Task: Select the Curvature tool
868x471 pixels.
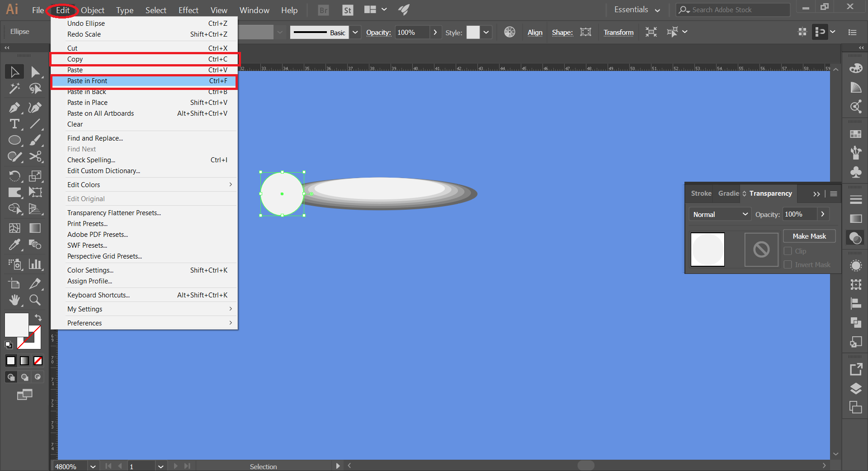Action: click(x=35, y=108)
